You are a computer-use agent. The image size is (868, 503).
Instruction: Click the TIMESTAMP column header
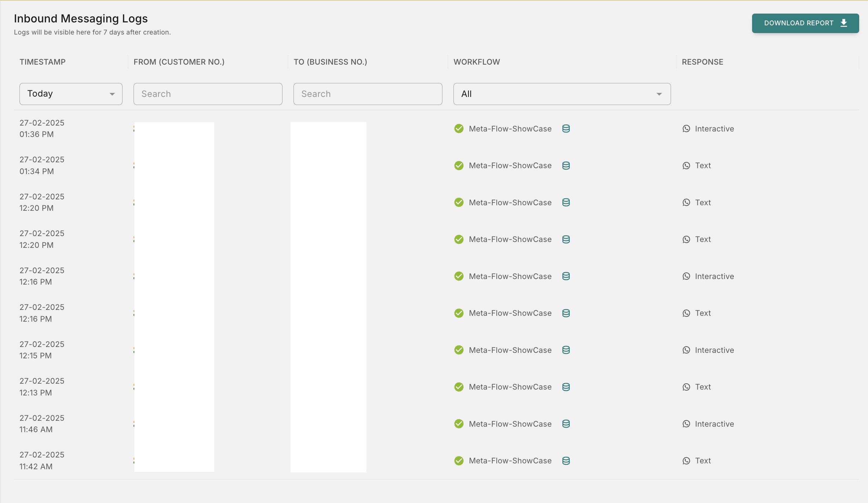pos(43,62)
